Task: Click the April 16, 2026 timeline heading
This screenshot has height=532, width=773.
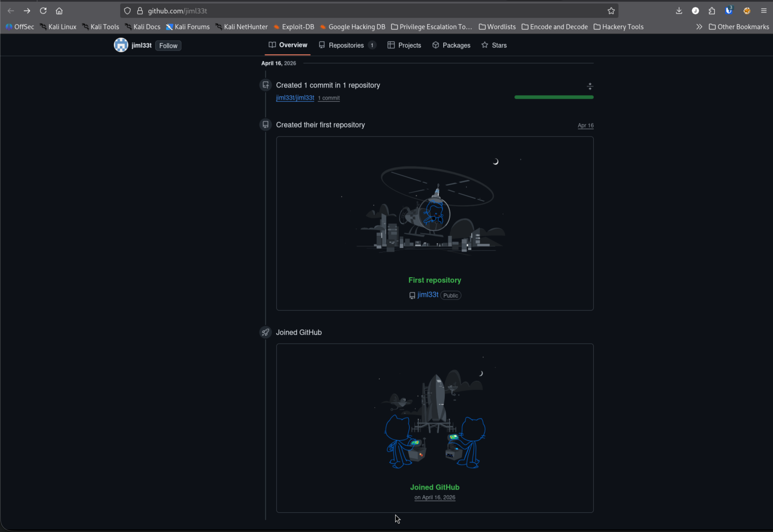Action: point(278,63)
